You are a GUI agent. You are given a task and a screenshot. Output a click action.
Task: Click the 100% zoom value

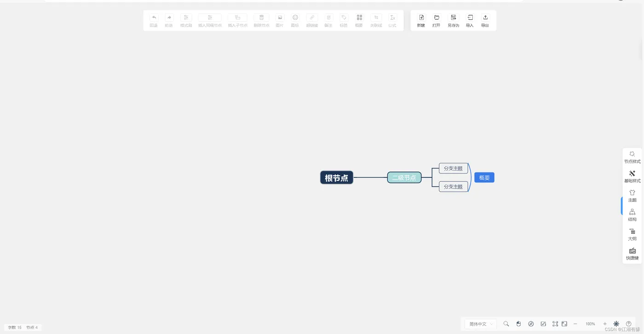[590, 324]
